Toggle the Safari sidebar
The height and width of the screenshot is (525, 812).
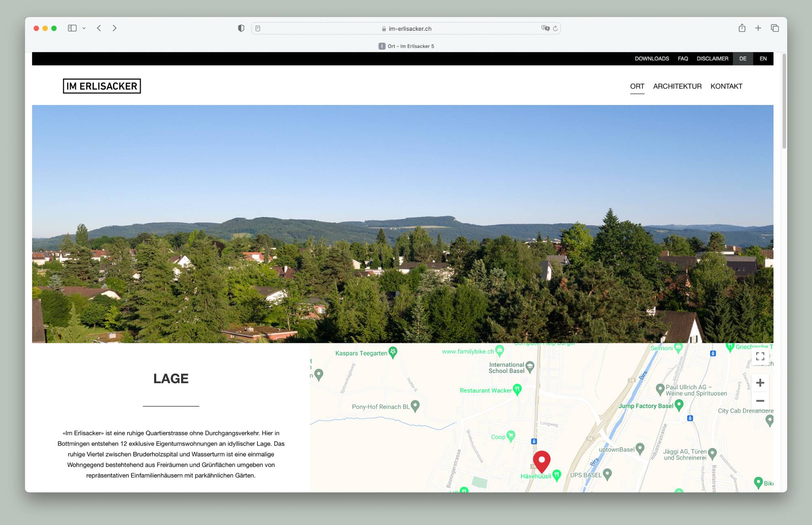coord(72,28)
